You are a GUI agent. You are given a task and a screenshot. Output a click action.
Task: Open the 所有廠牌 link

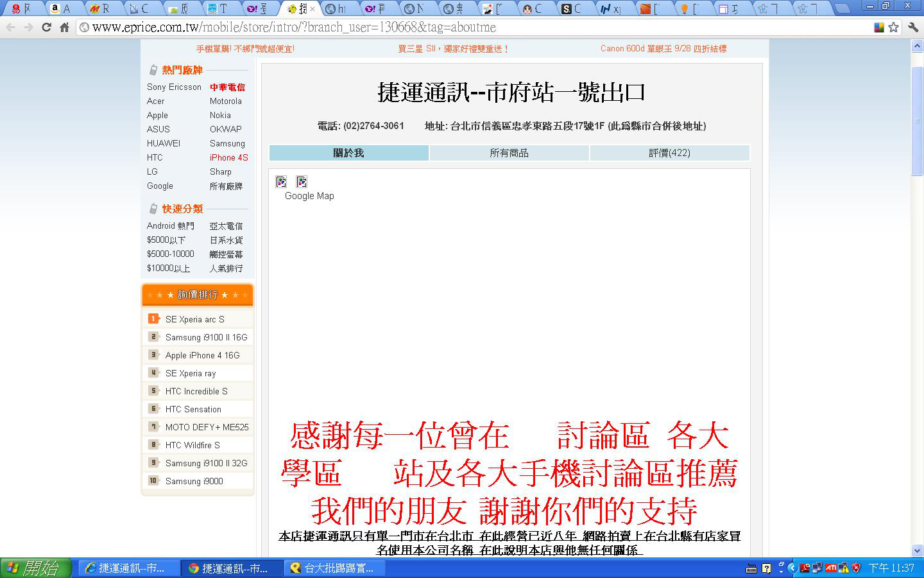pyautogui.click(x=226, y=186)
